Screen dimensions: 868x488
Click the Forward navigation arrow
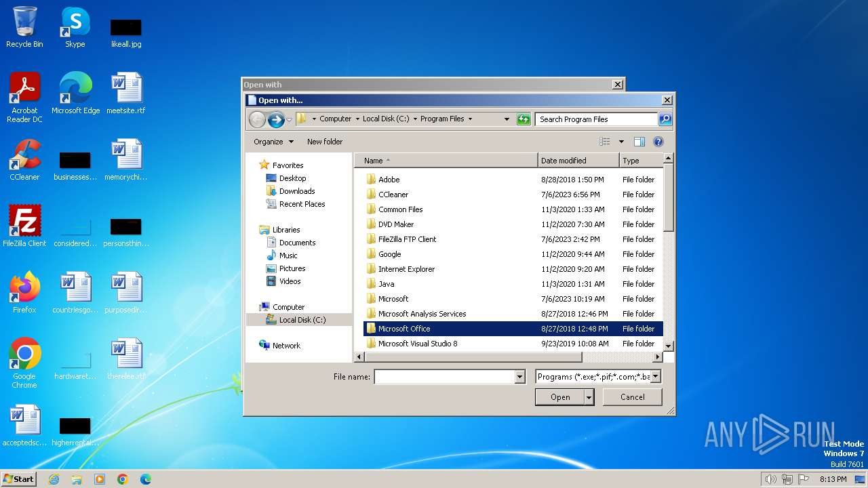(276, 120)
